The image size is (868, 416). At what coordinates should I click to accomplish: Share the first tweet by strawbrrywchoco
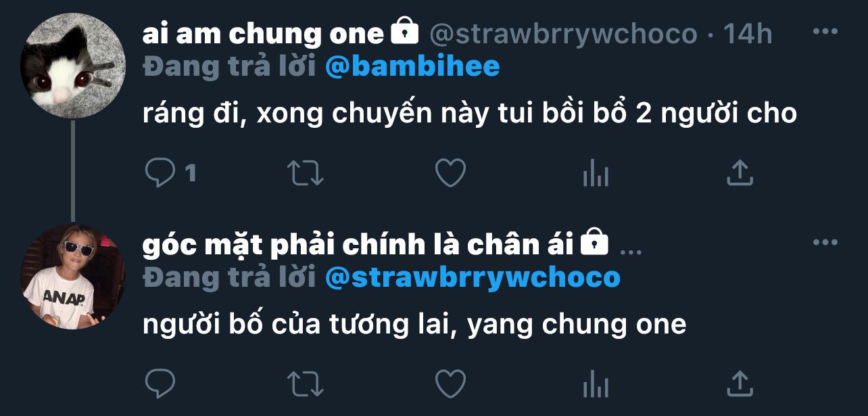(x=740, y=172)
